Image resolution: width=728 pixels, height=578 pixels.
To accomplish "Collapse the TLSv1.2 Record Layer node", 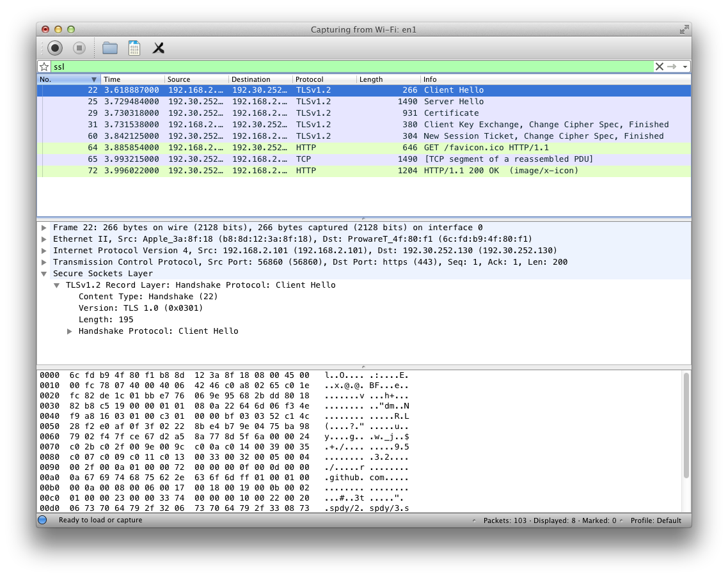I will coord(57,285).
